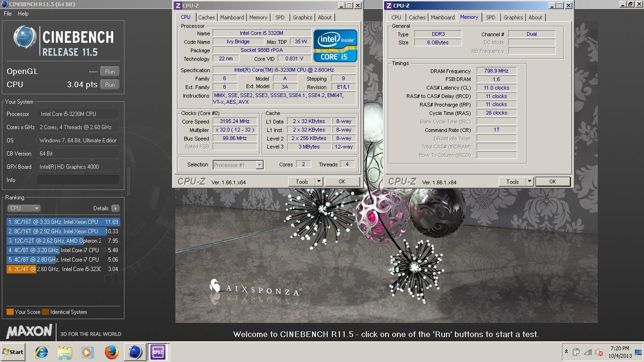Click Tools button in left CPU-Z window

click(302, 181)
